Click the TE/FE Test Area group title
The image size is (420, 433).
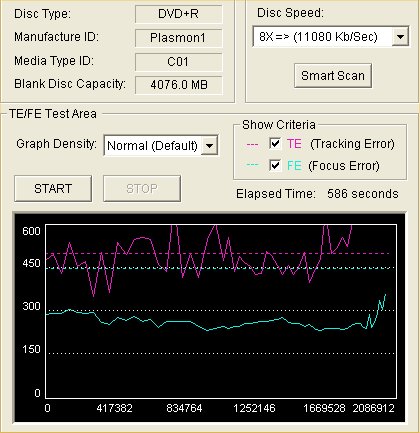(x=53, y=114)
